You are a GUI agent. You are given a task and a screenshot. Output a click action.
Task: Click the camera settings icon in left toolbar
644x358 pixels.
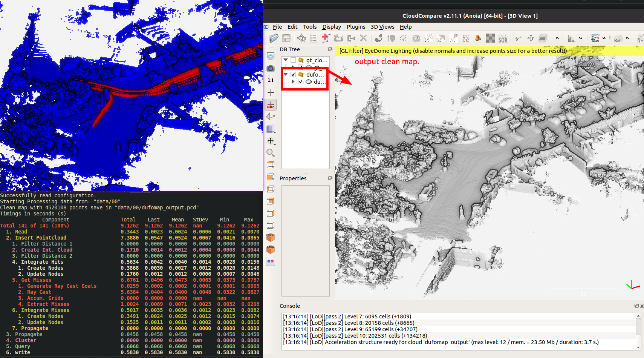pyautogui.click(x=271, y=68)
